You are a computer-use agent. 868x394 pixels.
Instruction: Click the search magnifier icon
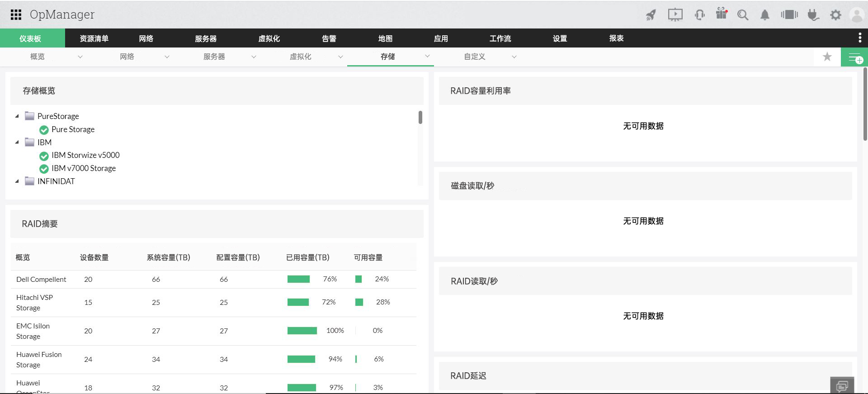coord(742,15)
